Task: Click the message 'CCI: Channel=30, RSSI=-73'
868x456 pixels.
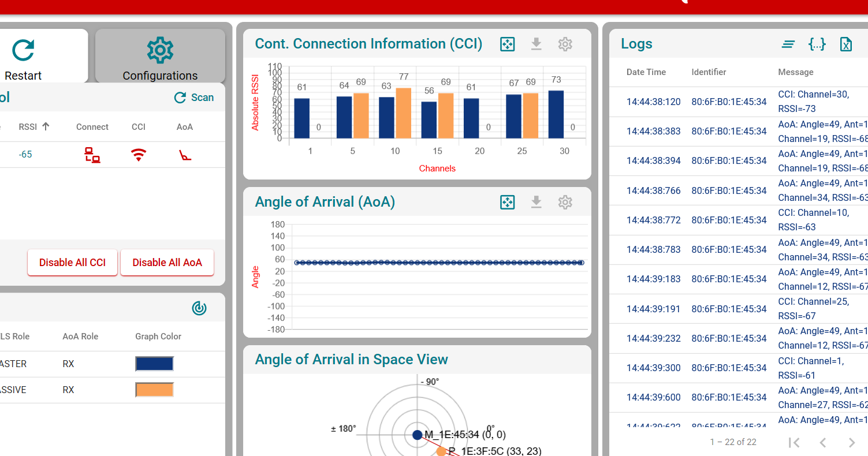Action: (x=814, y=102)
